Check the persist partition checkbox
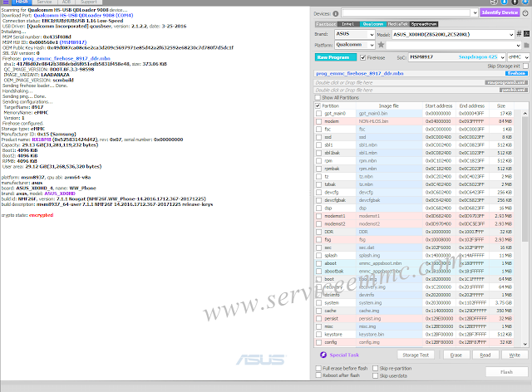 point(318,319)
